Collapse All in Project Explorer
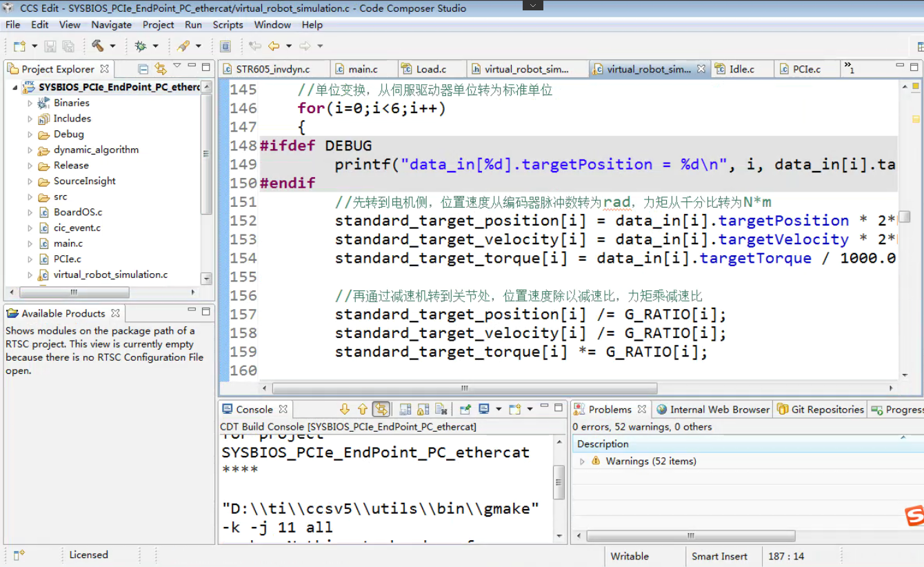Image resolution: width=924 pixels, height=567 pixels. [x=143, y=68]
